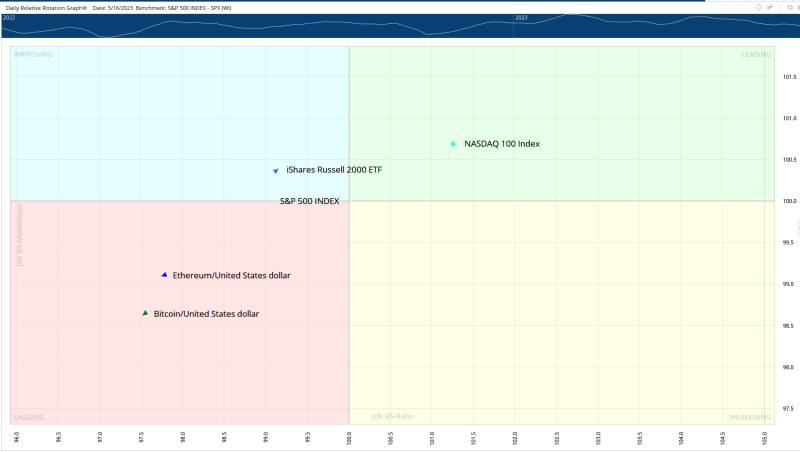The height and width of the screenshot is (452, 800).
Task: Click the 99.0 tick on the right vertical axis
Action: click(789, 284)
